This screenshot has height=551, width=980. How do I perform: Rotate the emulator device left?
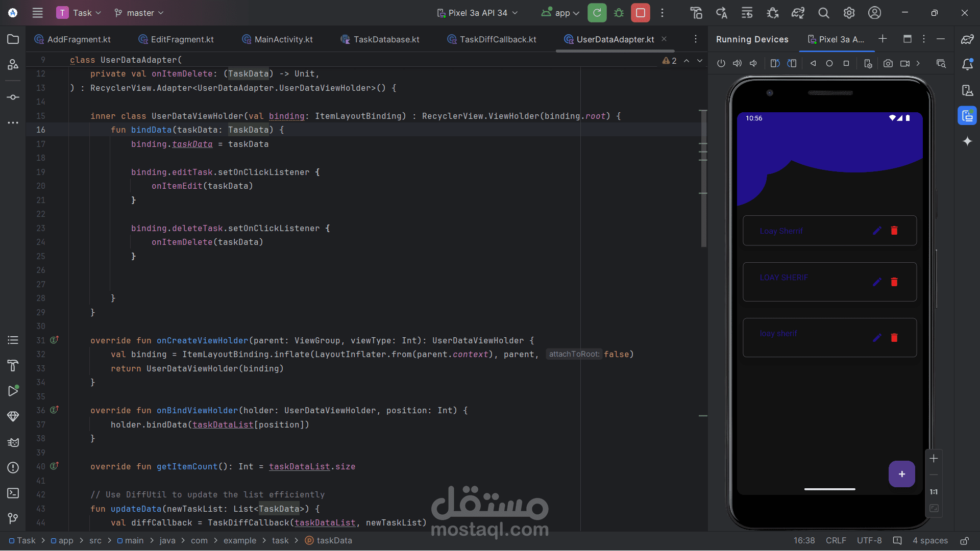click(775, 63)
